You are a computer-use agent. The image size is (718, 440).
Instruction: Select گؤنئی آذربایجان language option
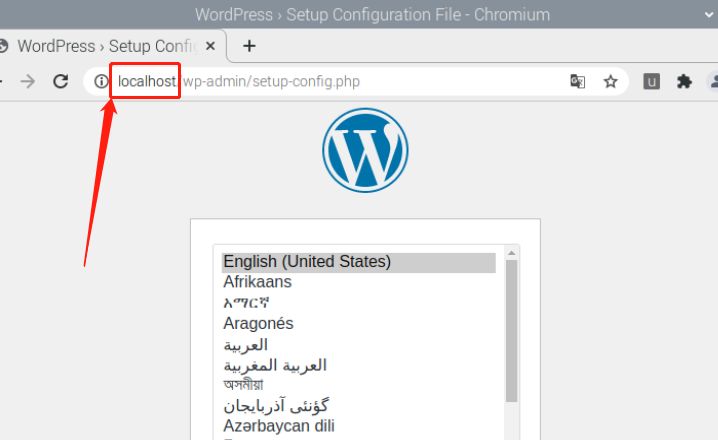(359, 406)
